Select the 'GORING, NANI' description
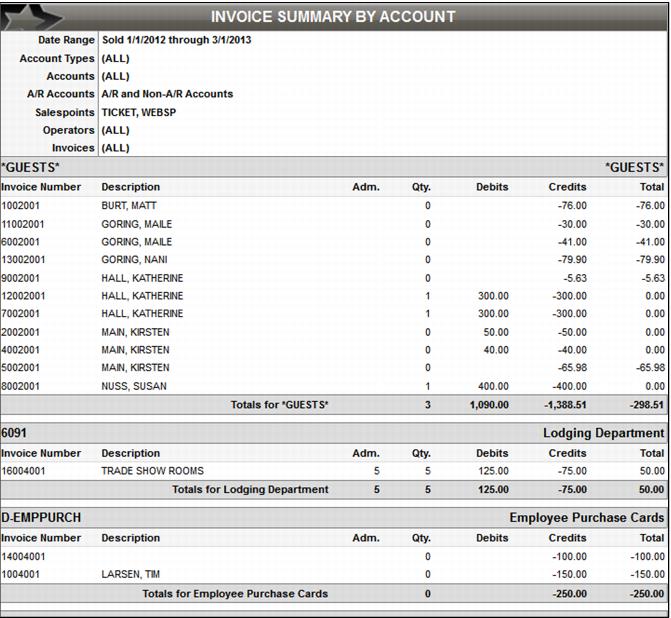The image size is (671, 618). click(x=134, y=260)
